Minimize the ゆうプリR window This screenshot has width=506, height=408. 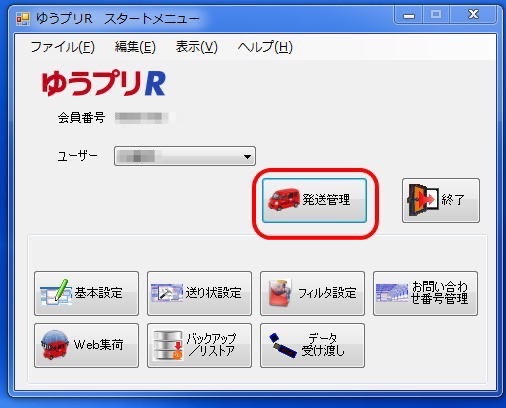point(409,15)
